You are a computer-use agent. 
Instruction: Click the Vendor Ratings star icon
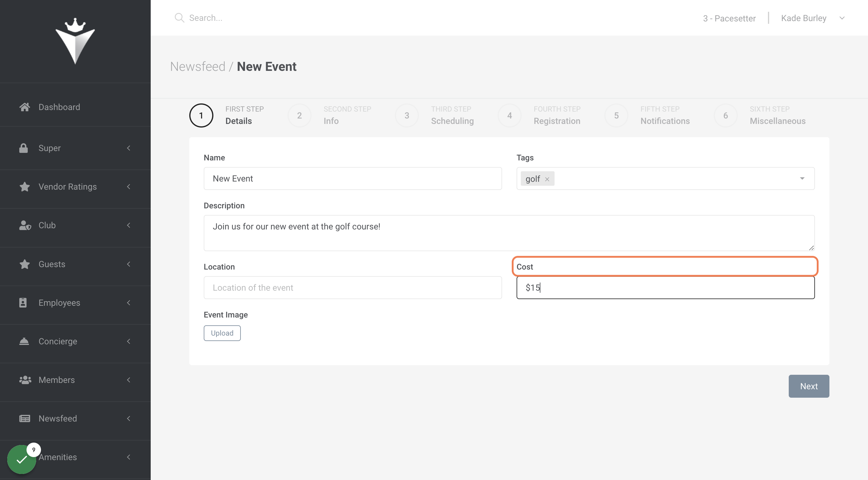tap(25, 186)
